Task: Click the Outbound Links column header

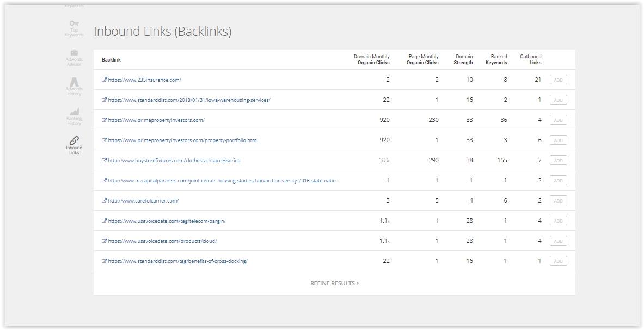Action: point(531,59)
